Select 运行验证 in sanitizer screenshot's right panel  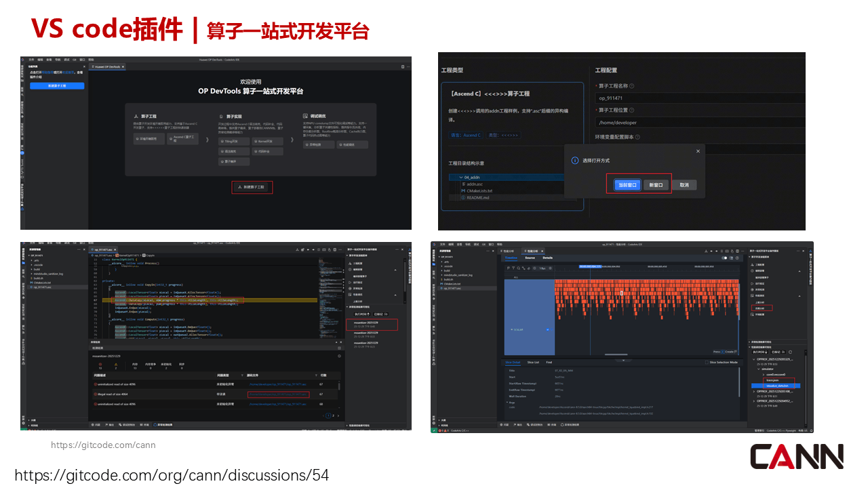click(357, 282)
